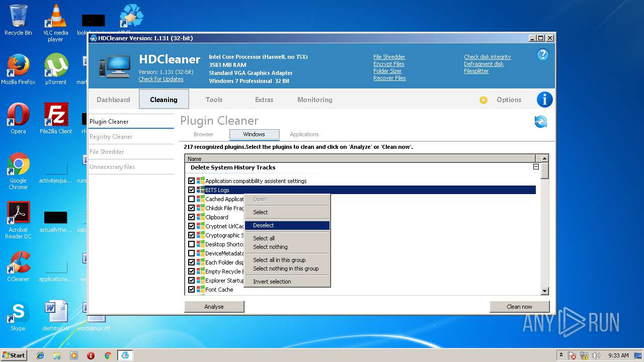Launch CCleaner desktop shortcut
This screenshot has width=644, height=362.
tap(18, 266)
